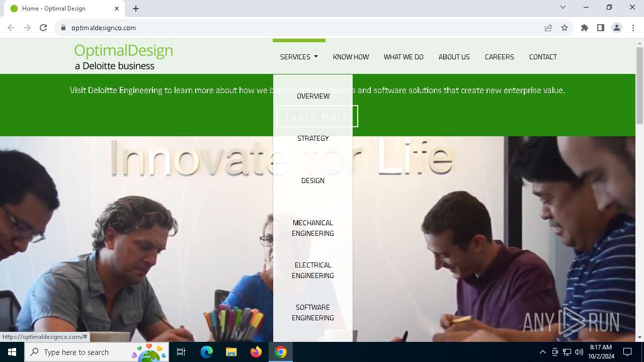Launch Firefox from the taskbar

pos(256,352)
